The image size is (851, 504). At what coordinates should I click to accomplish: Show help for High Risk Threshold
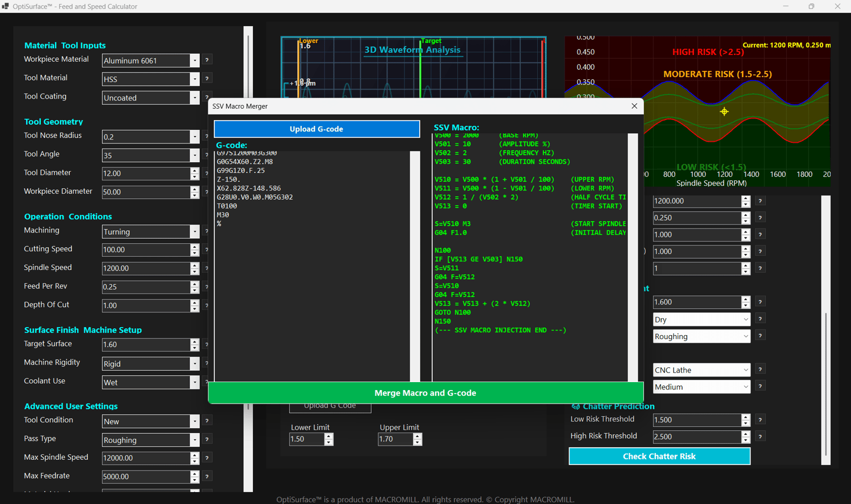point(760,437)
